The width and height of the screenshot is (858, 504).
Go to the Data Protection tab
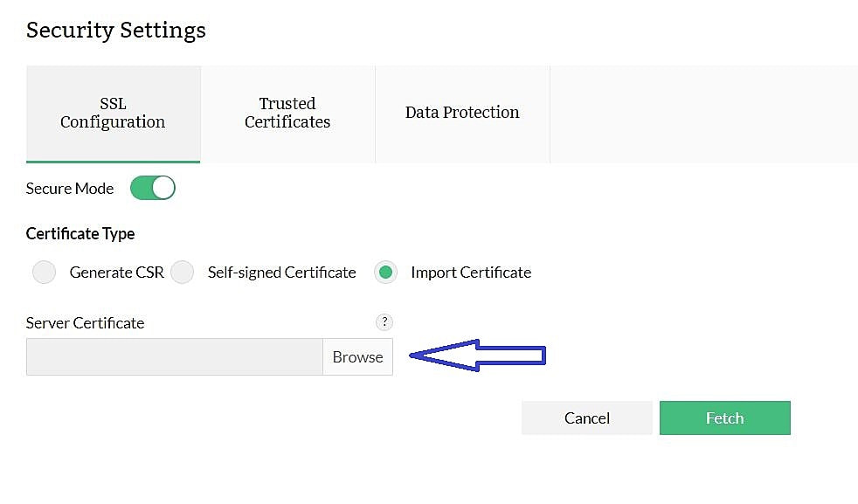pyautogui.click(x=462, y=113)
